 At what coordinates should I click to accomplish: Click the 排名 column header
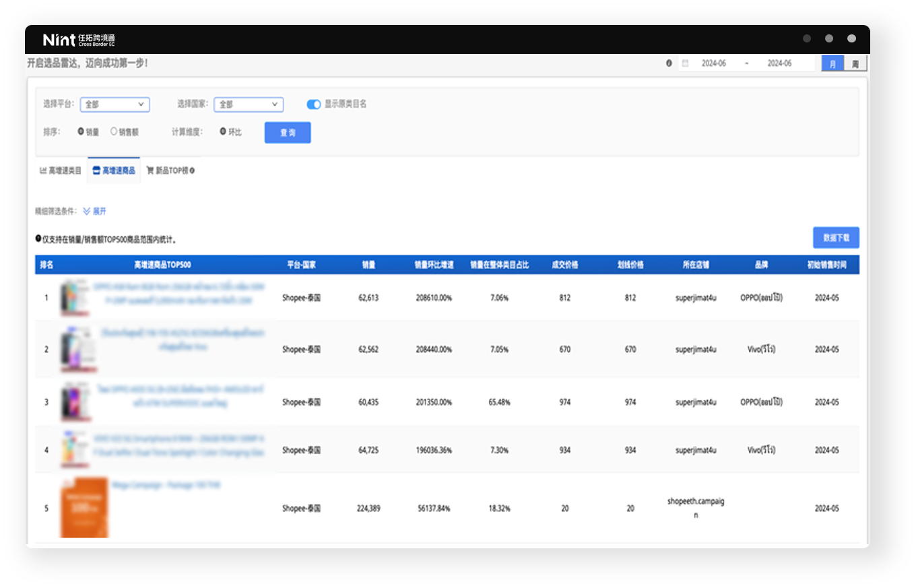[x=46, y=265]
